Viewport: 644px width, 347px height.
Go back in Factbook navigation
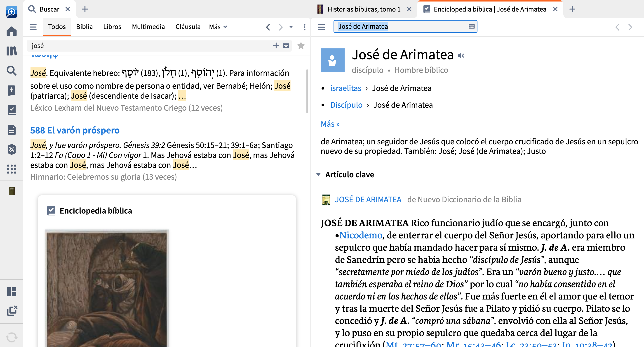[617, 27]
